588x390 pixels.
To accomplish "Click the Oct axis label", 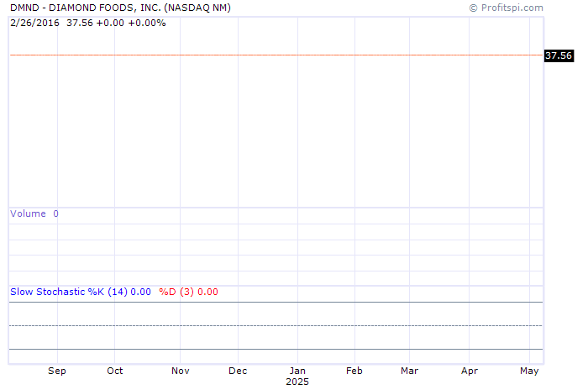I will [x=115, y=371].
